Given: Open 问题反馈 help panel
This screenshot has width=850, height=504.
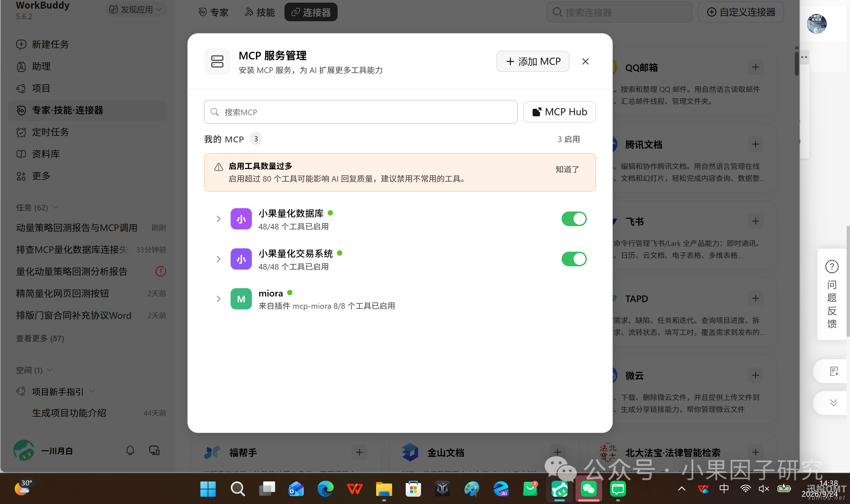Looking at the screenshot, I should pyautogui.click(x=832, y=294).
